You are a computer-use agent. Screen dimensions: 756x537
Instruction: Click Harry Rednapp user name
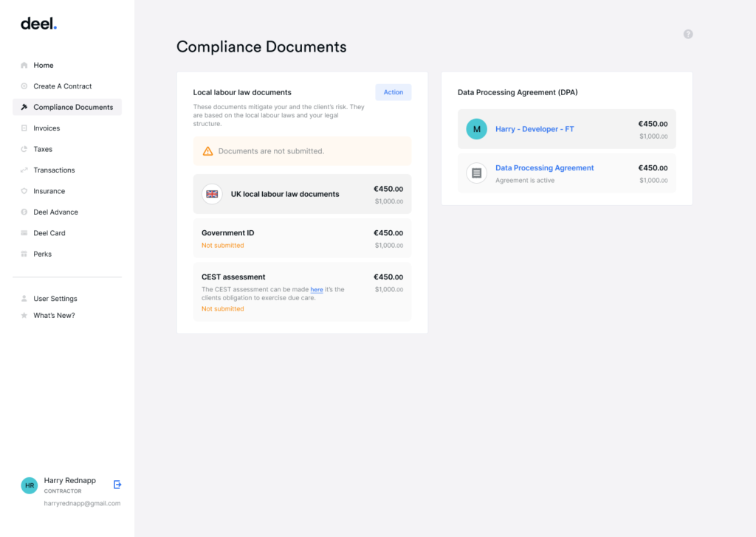[70, 481]
